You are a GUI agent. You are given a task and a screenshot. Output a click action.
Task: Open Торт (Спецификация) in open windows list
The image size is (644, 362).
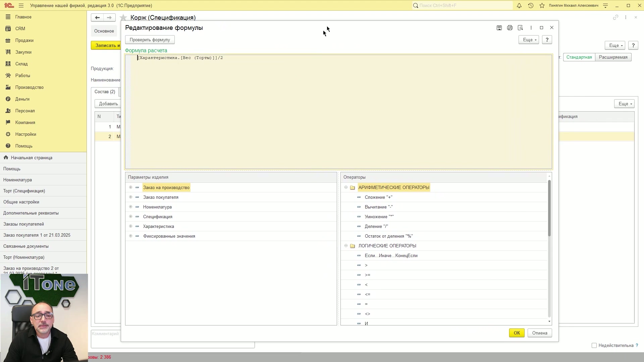[24, 191]
